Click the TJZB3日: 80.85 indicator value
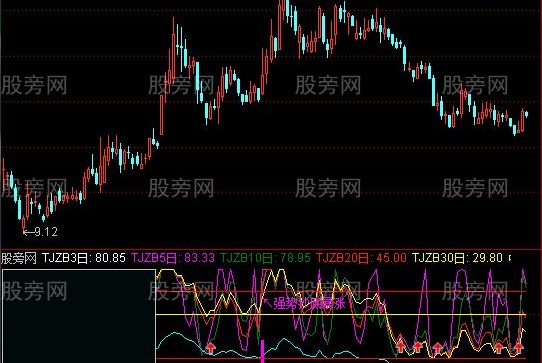This screenshot has height=363, width=542. click(x=84, y=258)
